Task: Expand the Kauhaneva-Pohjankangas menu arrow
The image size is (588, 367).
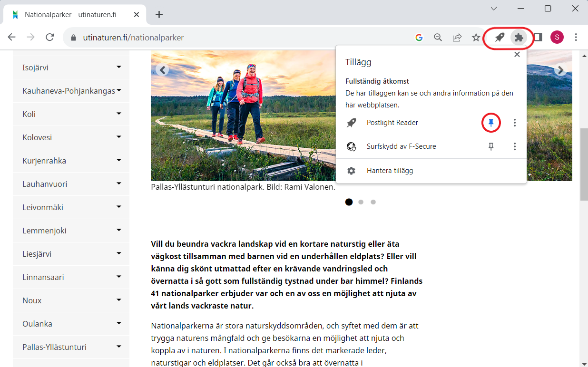Action: click(x=119, y=90)
